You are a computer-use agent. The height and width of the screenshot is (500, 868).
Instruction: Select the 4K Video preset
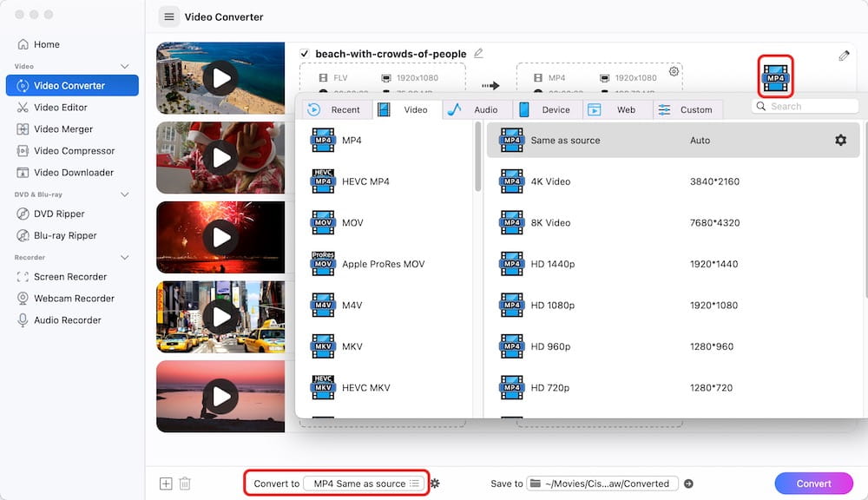pyautogui.click(x=674, y=181)
